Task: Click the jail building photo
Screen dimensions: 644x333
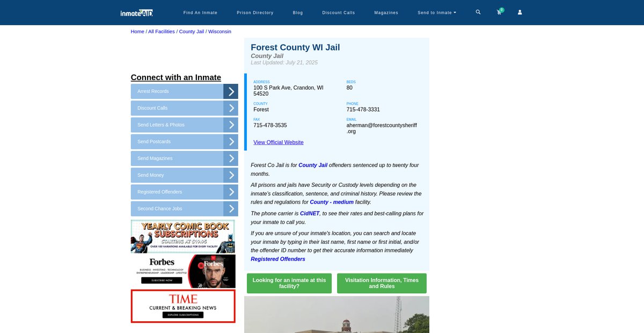Action: [336, 315]
